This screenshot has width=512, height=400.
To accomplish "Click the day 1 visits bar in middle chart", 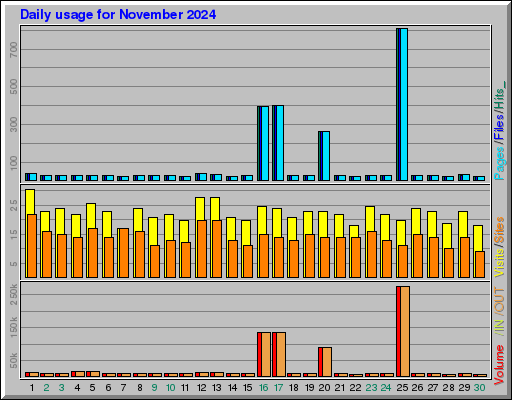I will pos(30,202).
